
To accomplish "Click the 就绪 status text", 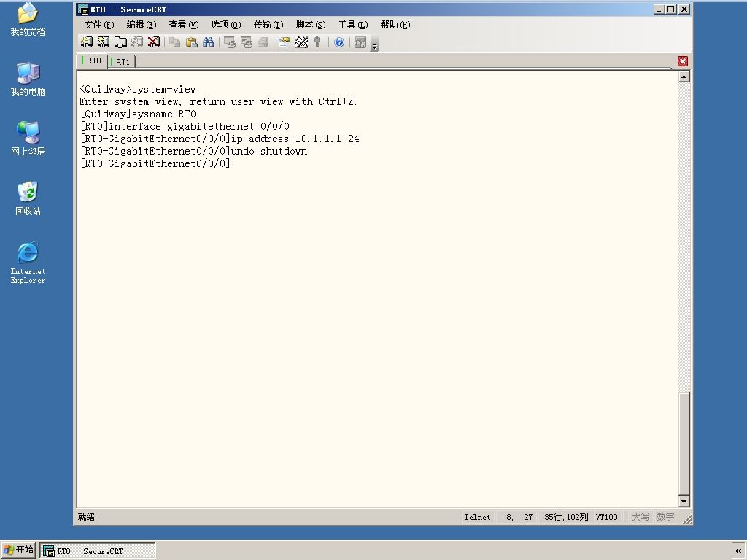I will [87, 517].
